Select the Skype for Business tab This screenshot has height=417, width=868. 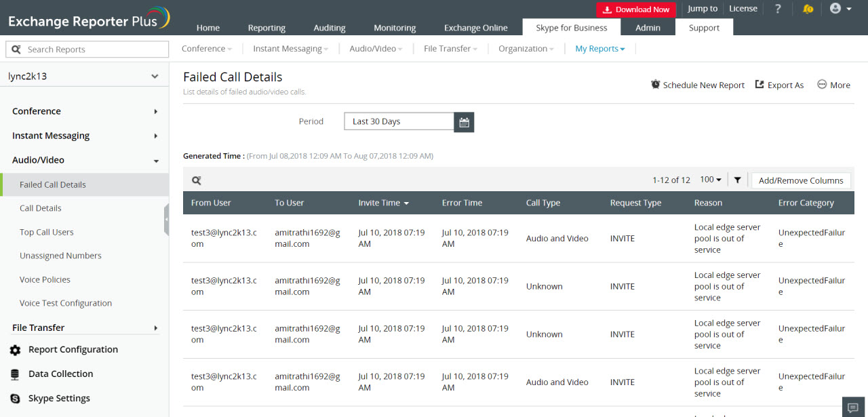(x=572, y=27)
